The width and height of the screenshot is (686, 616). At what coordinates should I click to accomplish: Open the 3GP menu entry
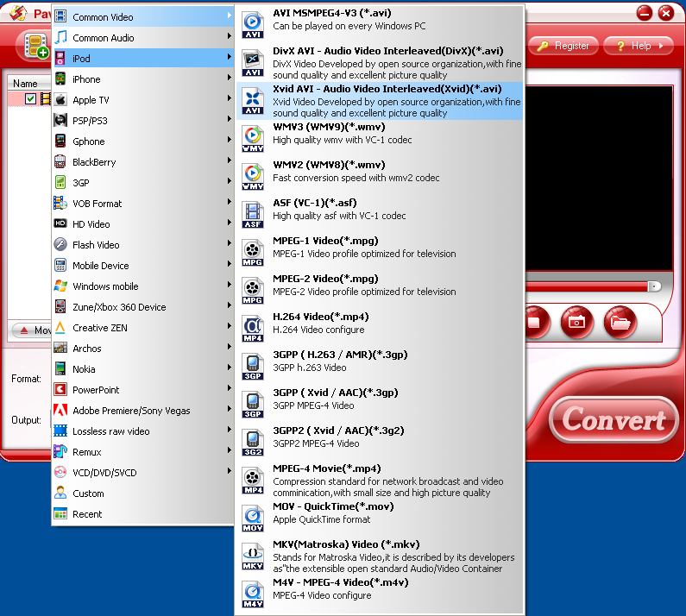(142, 183)
